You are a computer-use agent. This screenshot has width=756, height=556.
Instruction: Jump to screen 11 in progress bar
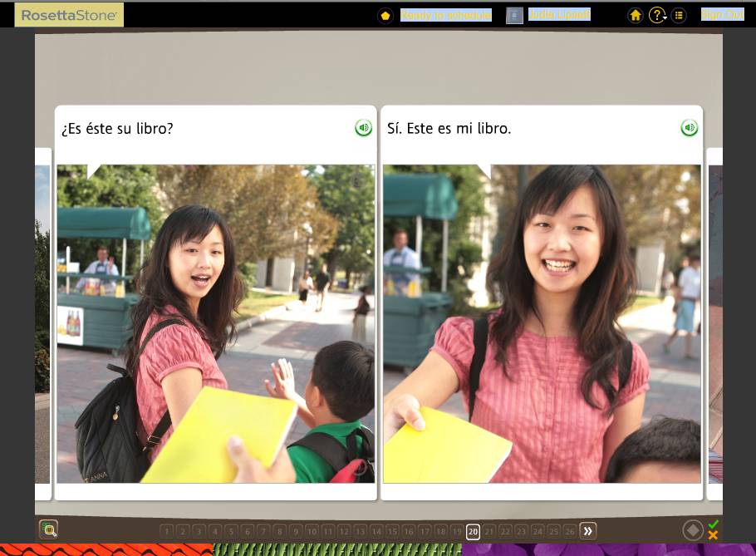(328, 531)
